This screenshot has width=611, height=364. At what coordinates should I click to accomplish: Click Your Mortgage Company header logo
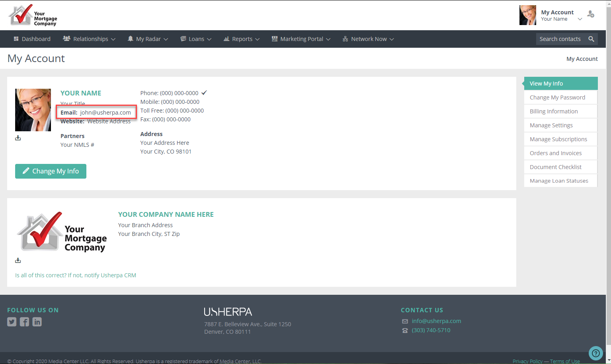click(x=33, y=16)
